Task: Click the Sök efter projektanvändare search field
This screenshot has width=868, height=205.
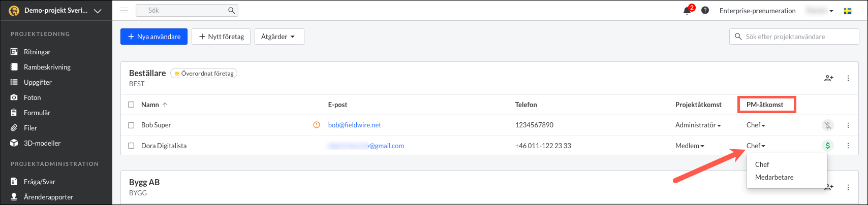Action: click(794, 37)
